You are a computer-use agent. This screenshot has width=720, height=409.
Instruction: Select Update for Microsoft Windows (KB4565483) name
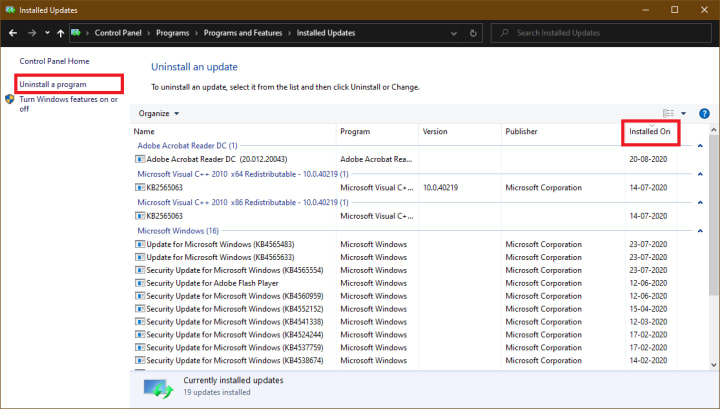[220, 244]
